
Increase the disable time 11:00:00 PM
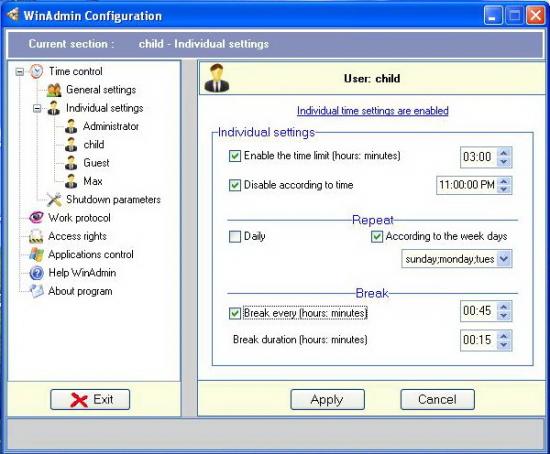(x=504, y=181)
